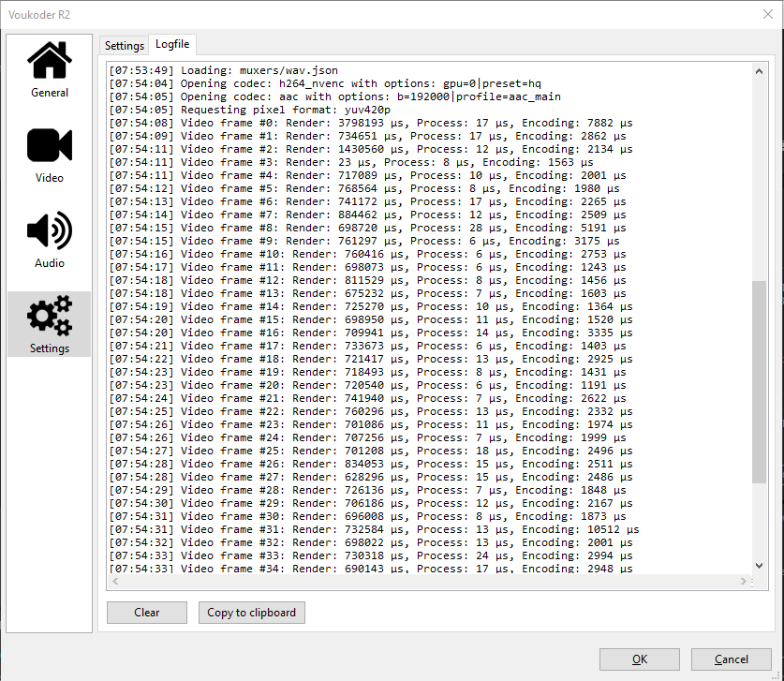Click the 'Video frame #3:' log line
Image resolution: width=784 pixels, height=681 pixels.
351,162
